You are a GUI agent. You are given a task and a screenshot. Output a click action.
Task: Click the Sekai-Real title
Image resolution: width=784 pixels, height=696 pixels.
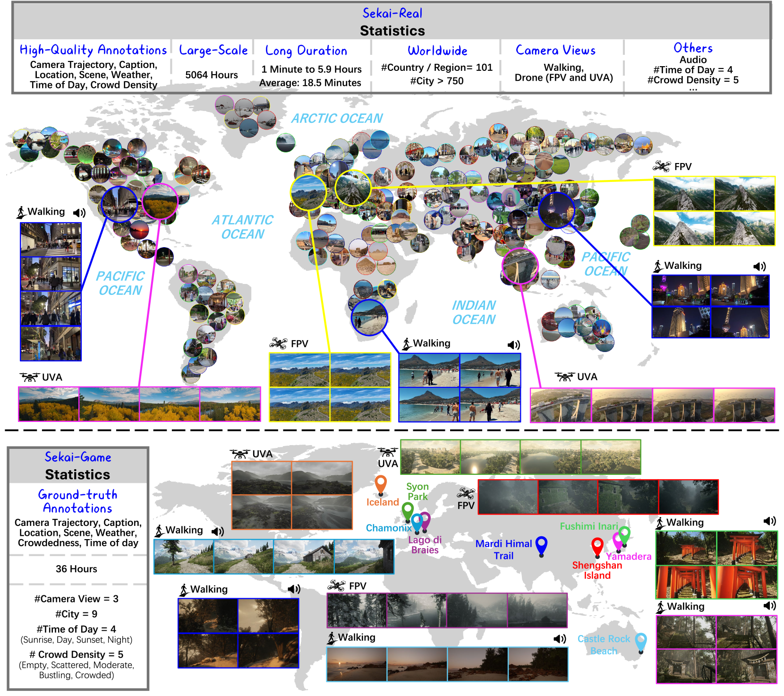[392, 13]
